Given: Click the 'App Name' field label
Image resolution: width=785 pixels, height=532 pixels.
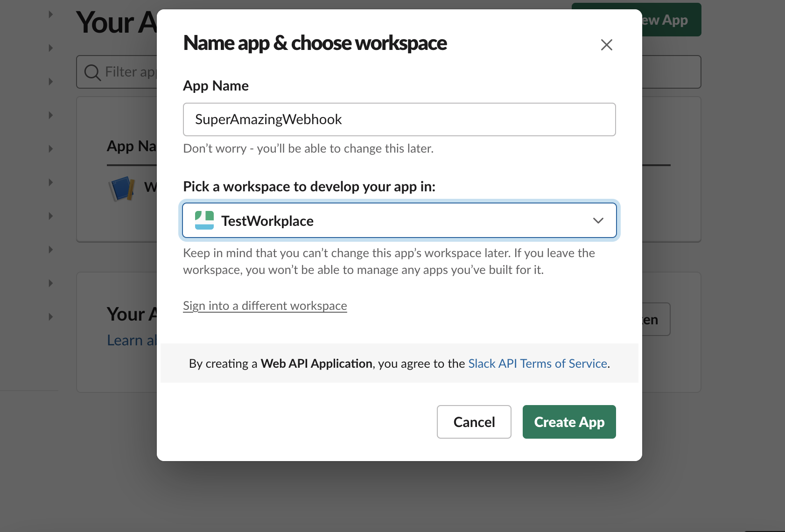Looking at the screenshot, I should 216,86.
